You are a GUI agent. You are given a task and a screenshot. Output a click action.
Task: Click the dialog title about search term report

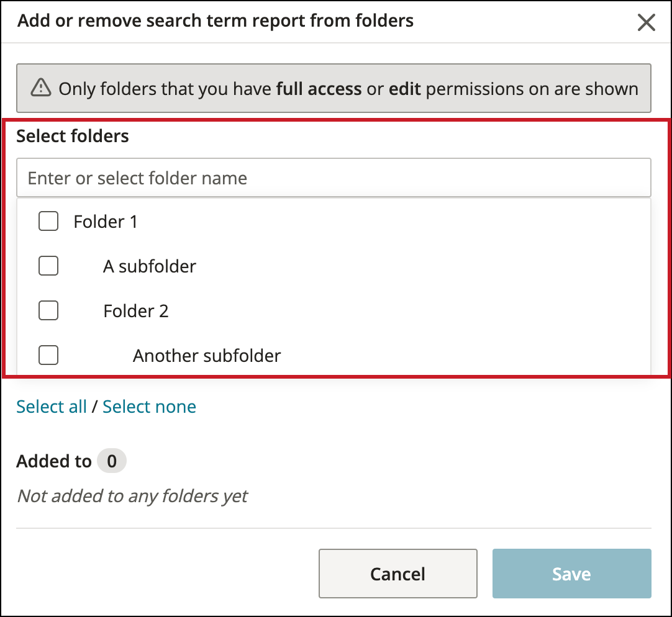coord(216,21)
